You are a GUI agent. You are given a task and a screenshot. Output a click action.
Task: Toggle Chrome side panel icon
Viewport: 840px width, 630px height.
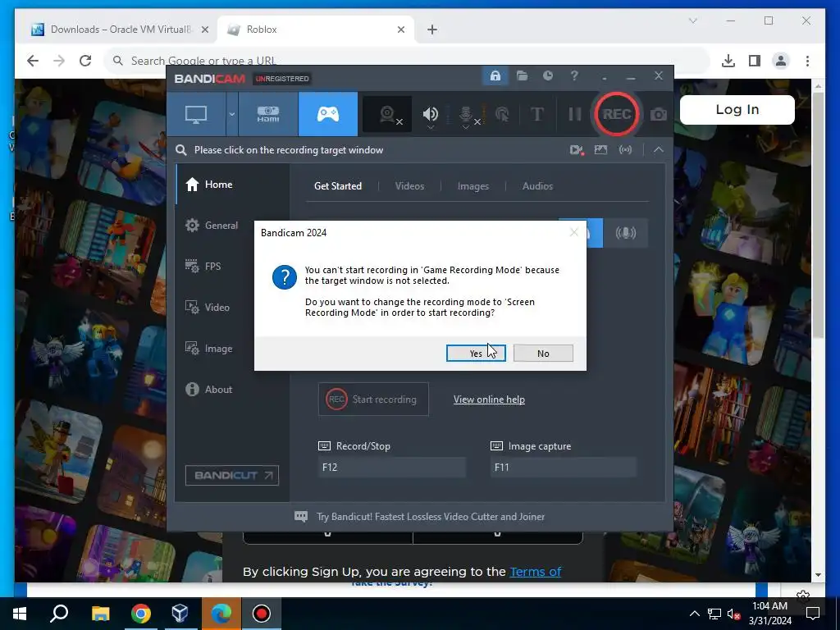[755, 61]
